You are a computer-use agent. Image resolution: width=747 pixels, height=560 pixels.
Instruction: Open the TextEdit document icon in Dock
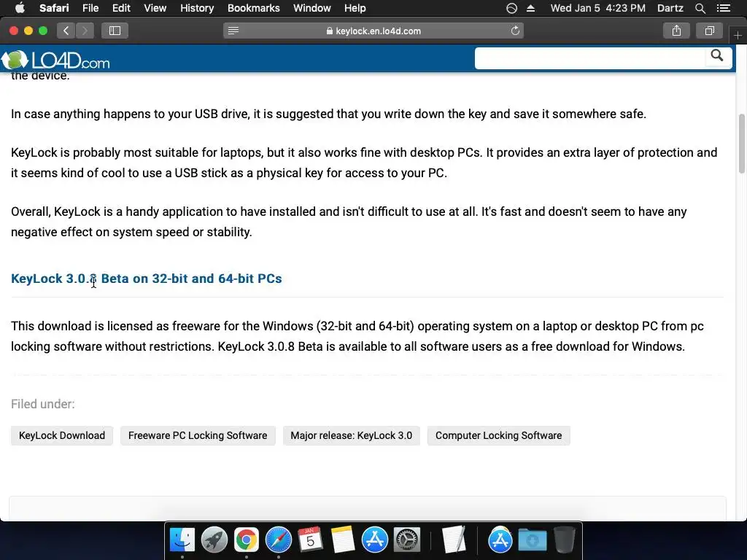point(453,540)
